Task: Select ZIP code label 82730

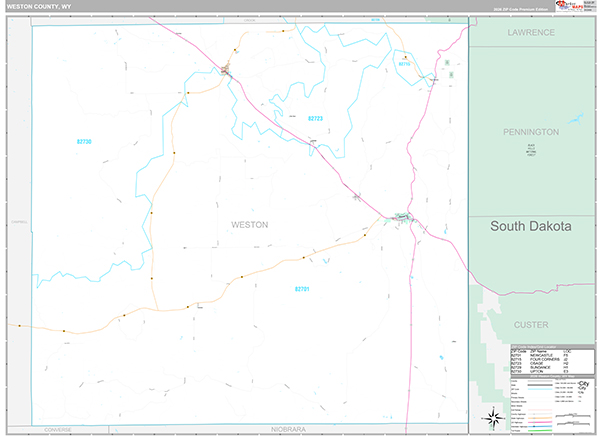Action: pyautogui.click(x=84, y=142)
